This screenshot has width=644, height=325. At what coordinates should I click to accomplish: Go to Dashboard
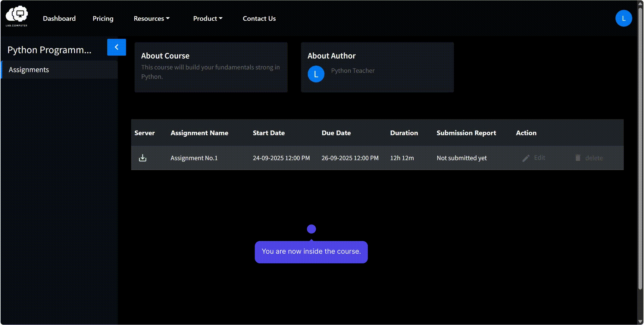click(x=59, y=19)
